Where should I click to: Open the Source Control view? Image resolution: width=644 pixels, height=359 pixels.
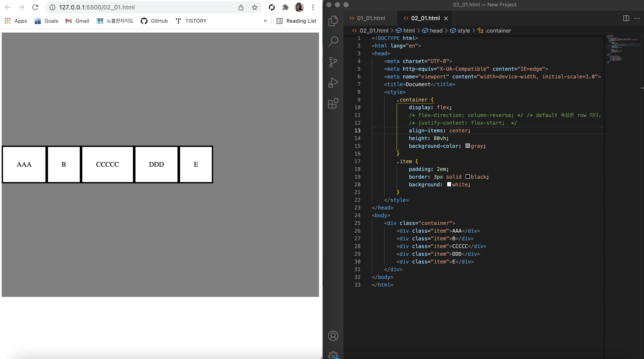[333, 62]
